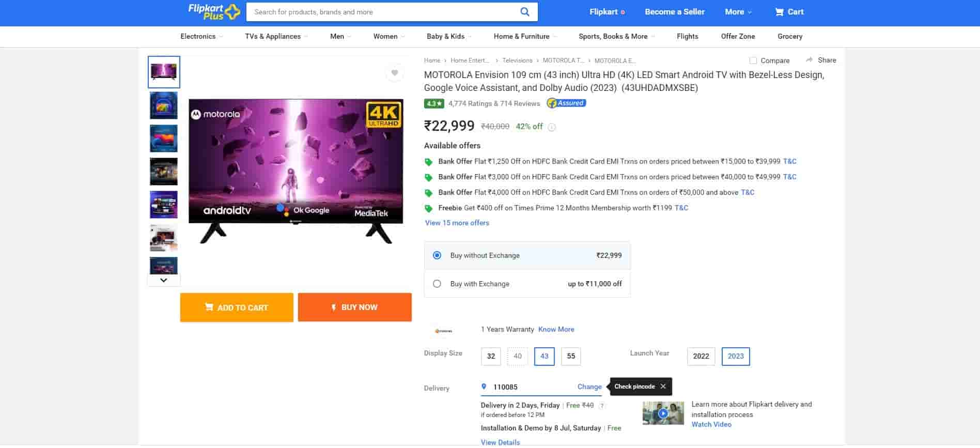Click the wishlist heart icon

click(395, 73)
